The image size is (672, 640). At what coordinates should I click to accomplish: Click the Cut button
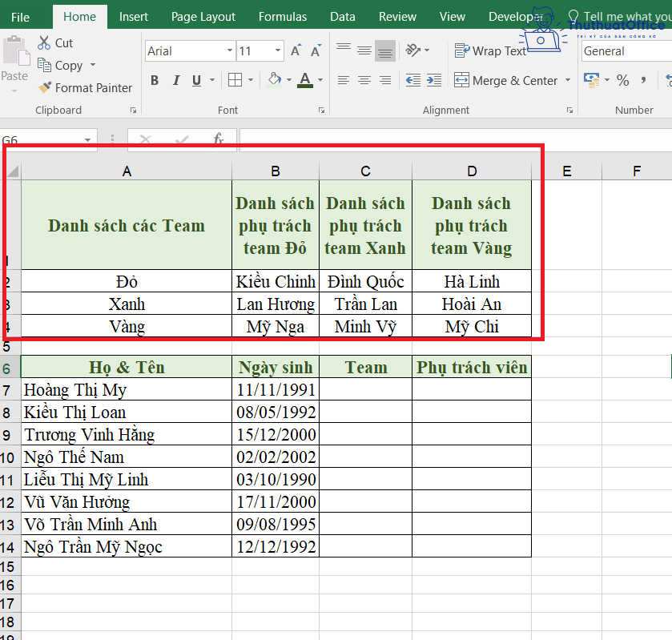tap(55, 42)
